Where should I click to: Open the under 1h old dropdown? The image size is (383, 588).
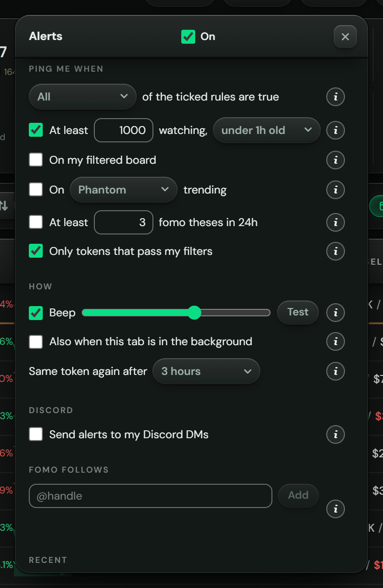click(267, 130)
